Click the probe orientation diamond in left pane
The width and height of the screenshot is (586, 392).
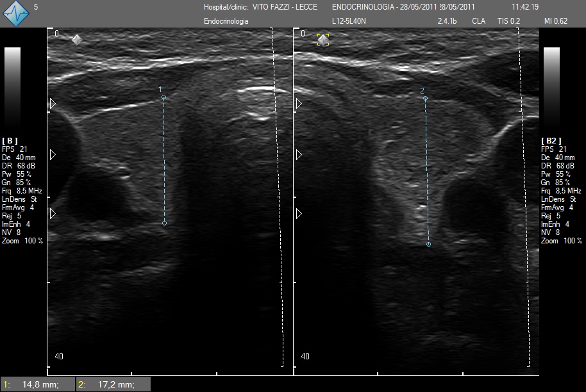[76, 40]
